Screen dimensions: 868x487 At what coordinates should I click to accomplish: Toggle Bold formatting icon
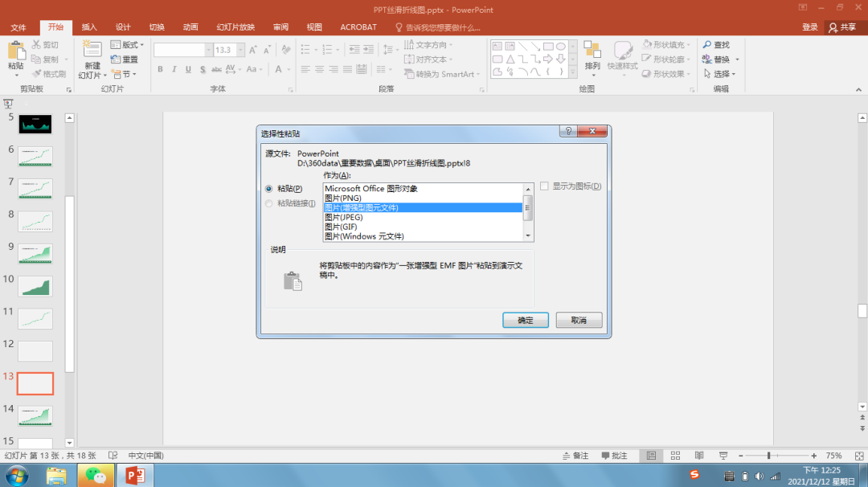pos(161,69)
